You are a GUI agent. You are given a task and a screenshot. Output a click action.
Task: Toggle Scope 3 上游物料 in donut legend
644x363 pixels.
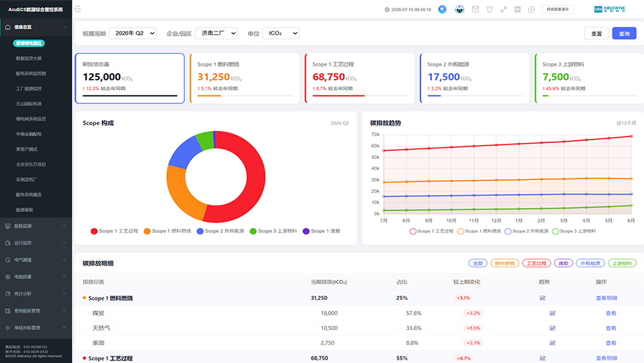coord(274,231)
